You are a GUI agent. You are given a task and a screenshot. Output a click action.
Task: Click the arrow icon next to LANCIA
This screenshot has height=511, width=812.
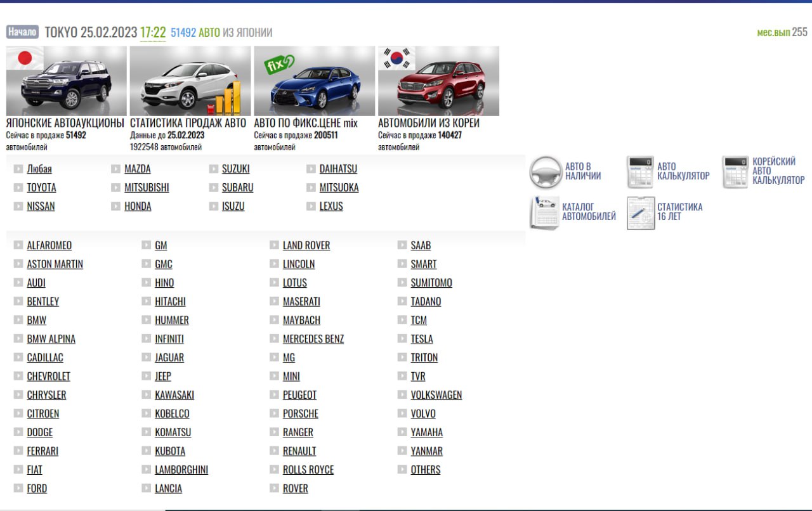(147, 488)
